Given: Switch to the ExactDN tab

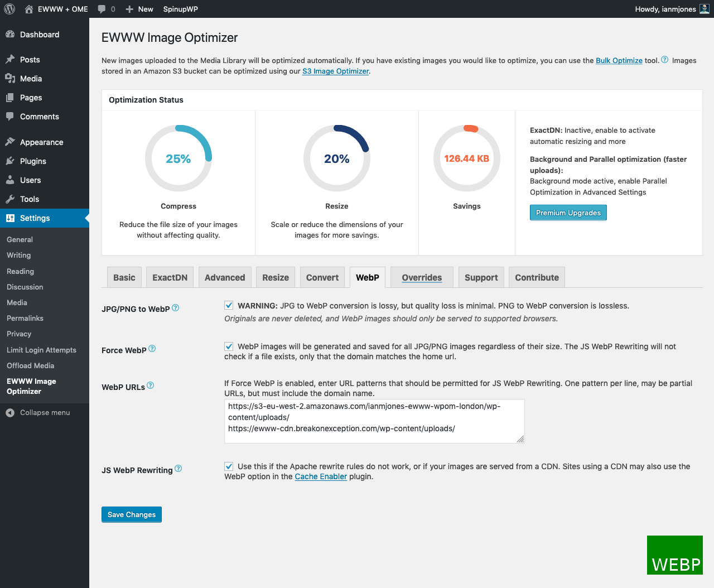Looking at the screenshot, I should coord(170,277).
